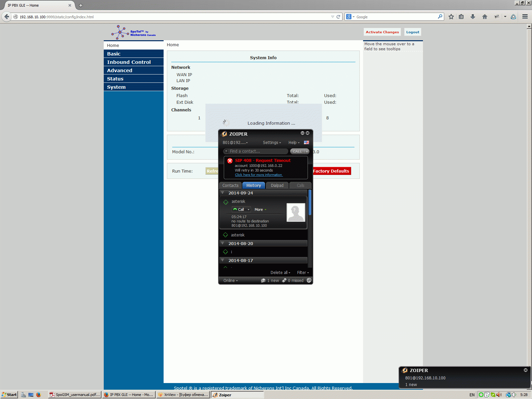The height and width of the screenshot is (399, 532).
Task: Open a new browser tab
Action: click(81, 5)
